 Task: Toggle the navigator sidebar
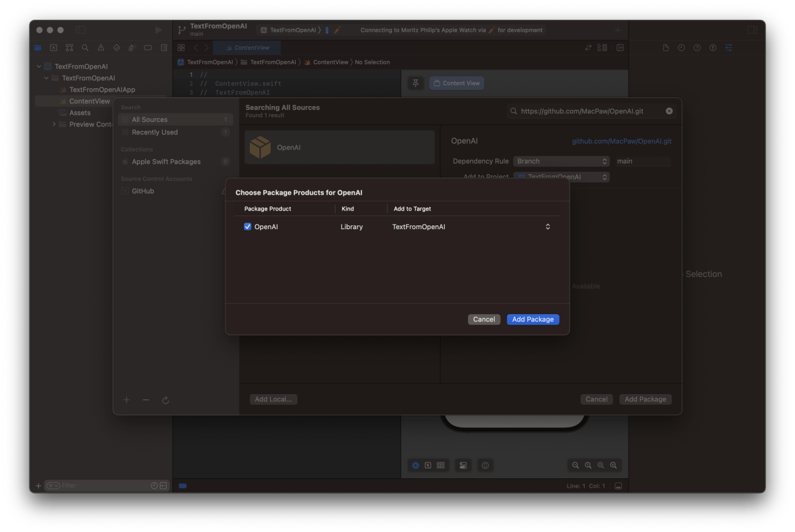tap(81, 30)
